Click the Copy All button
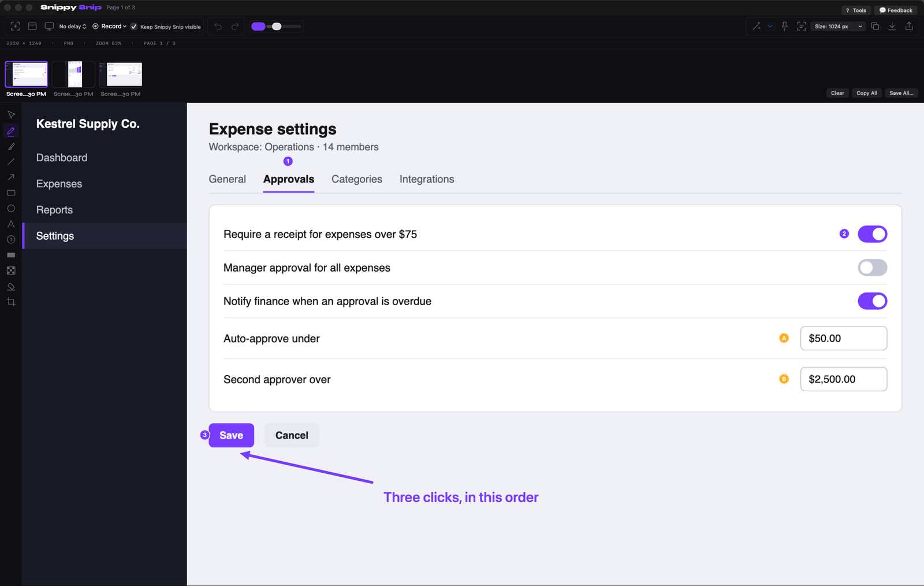The width and height of the screenshot is (924, 586). pos(867,93)
